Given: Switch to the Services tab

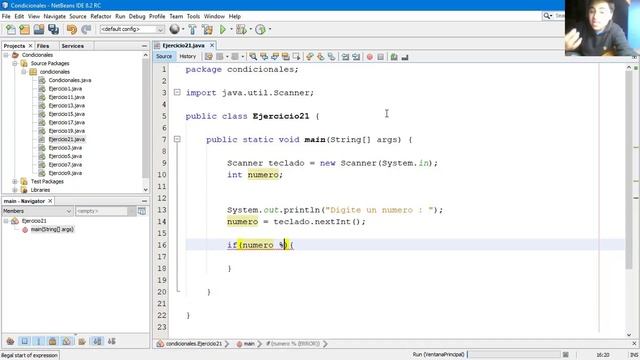Looking at the screenshot, I should pos(72,46).
